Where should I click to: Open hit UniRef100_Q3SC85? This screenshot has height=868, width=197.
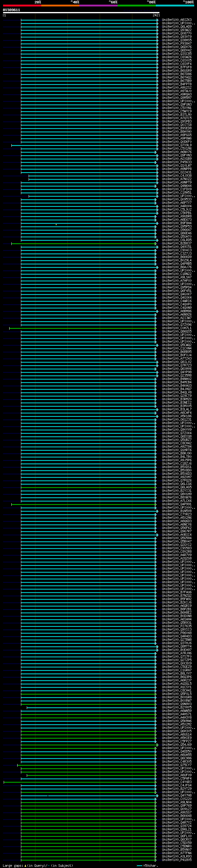177,54
